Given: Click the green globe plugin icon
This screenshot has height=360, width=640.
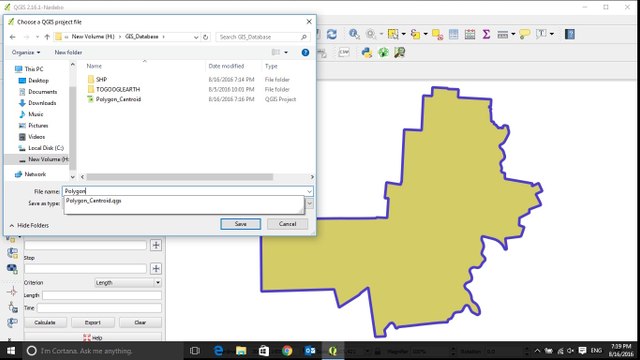Looking at the screenshot, I should 383,52.
